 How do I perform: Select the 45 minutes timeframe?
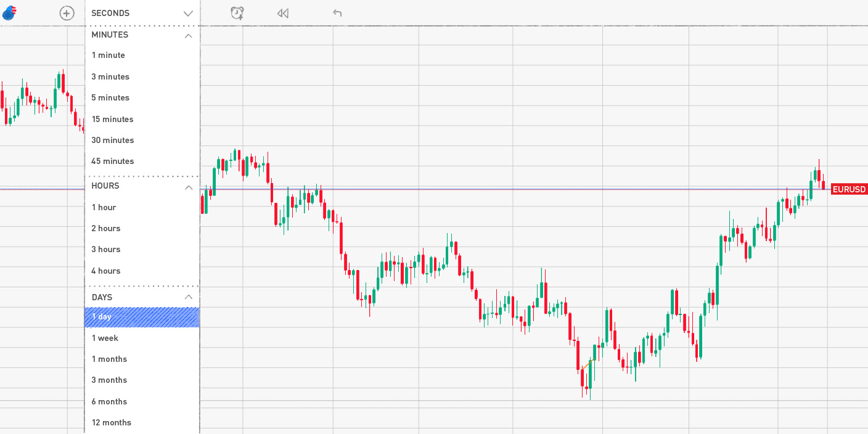(113, 161)
